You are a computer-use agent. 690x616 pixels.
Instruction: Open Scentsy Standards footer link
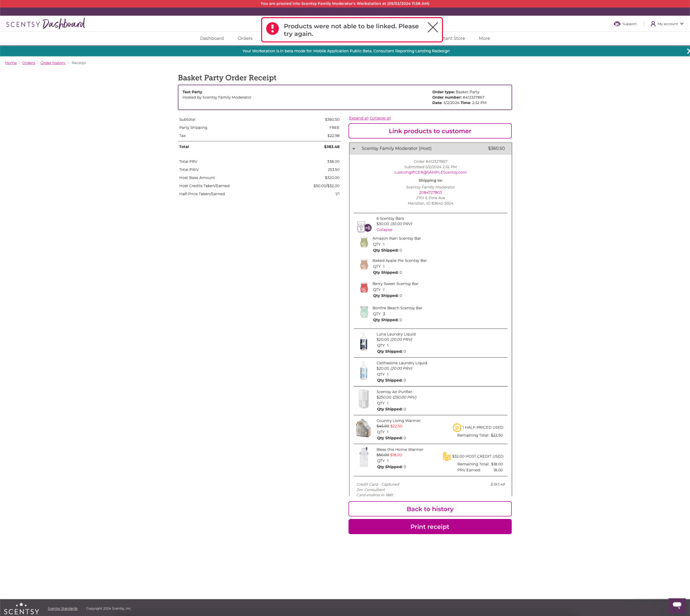(63, 608)
